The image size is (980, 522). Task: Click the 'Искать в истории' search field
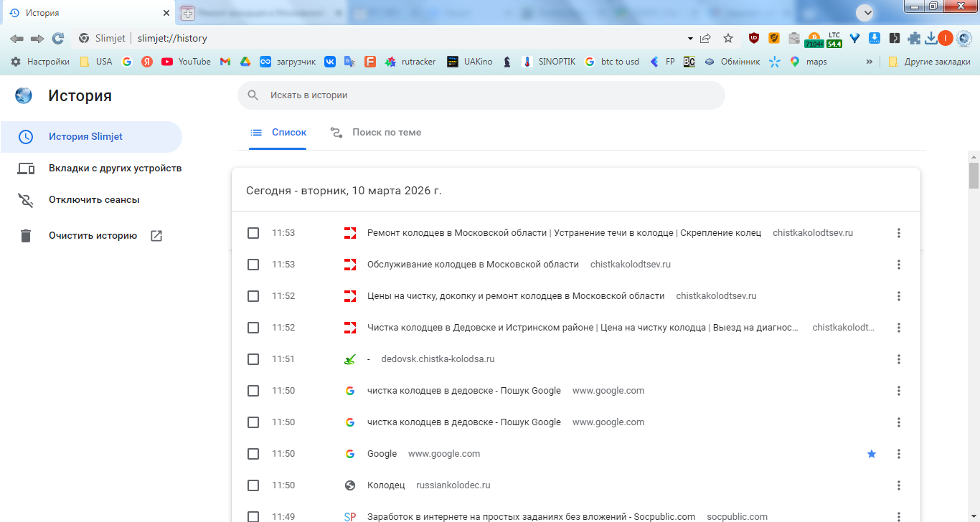(481, 95)
